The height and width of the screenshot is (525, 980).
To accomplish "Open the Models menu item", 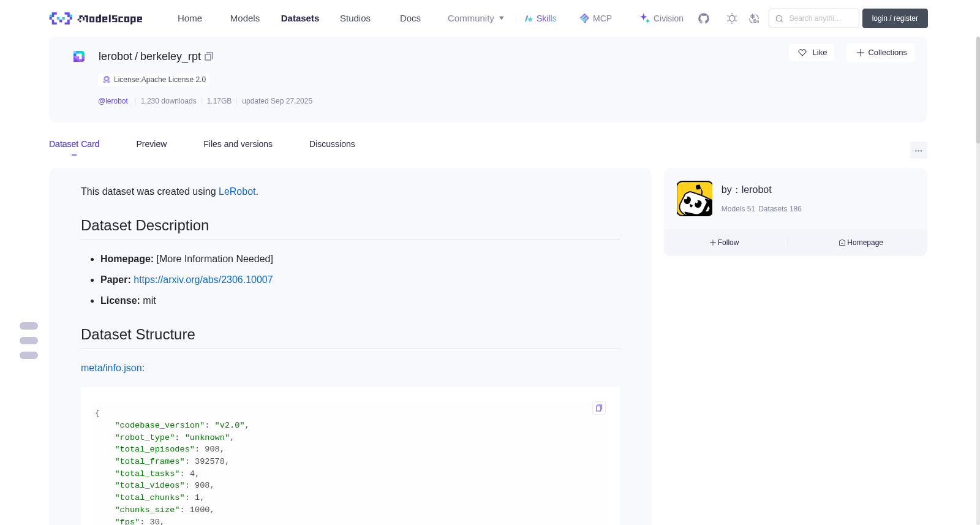I will click(x=245, y=18).
